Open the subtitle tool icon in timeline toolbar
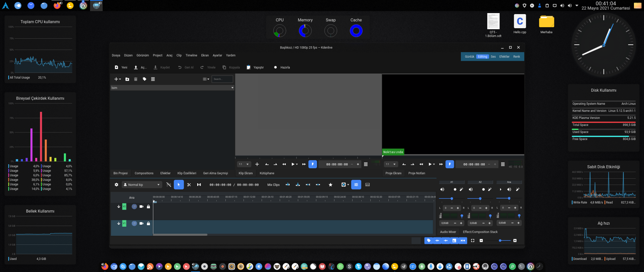The height and width of the screenshot is (272, 644). pos(368,185)
